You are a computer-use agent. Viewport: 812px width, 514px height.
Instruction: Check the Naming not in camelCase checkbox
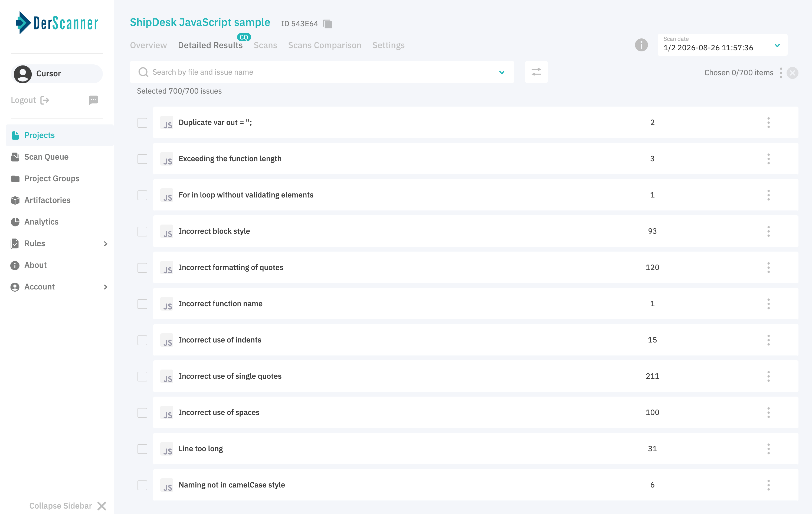click(x=142, y=485)
